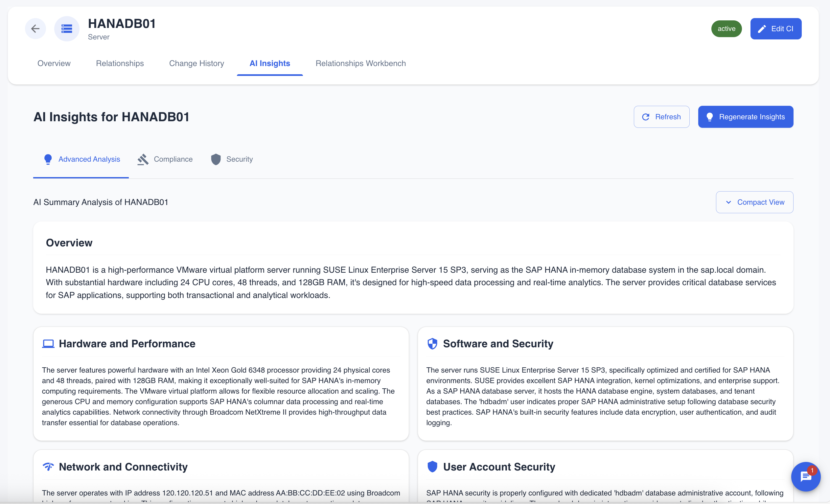Click the green active status badge
This screenshot has height=504, width=830.
[726, 29]
